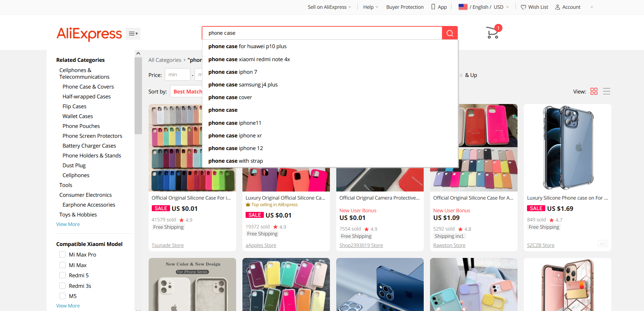Click the AliExpress logo
This screenshot has height=311, width=644.
[x=89, y=34]
